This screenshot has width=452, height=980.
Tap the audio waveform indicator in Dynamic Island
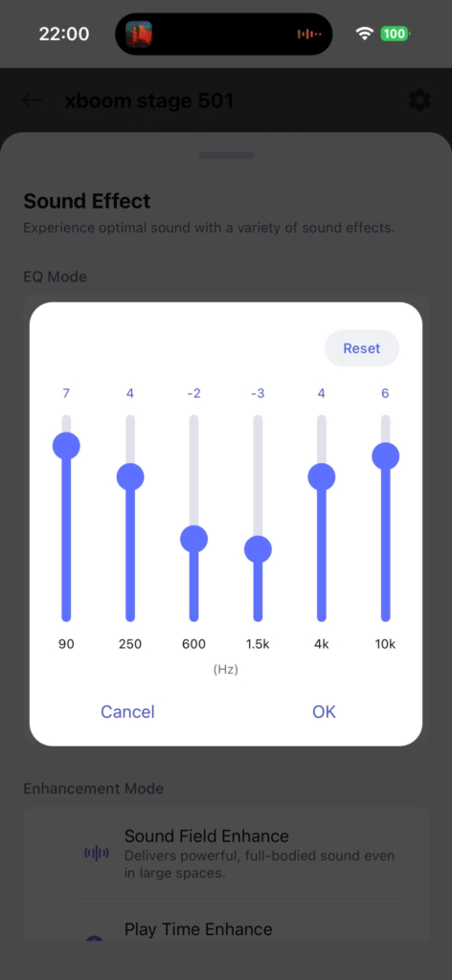(309, 33)
